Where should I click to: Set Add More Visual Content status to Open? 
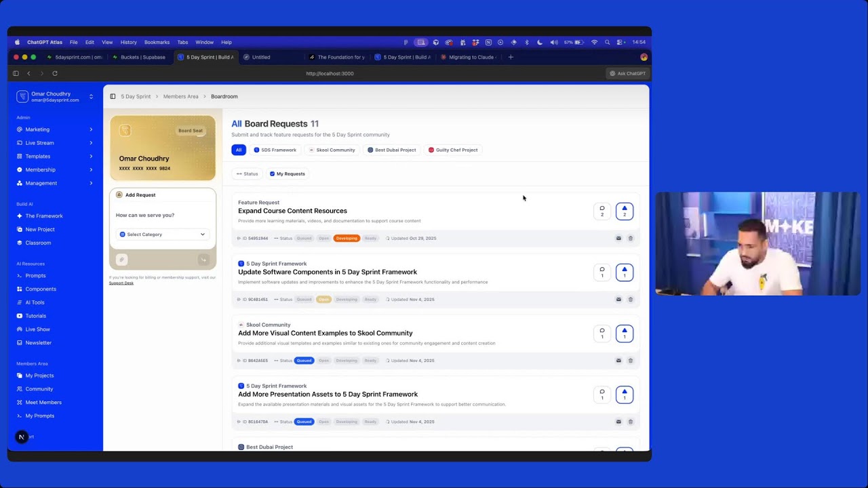tap(323, 361)
